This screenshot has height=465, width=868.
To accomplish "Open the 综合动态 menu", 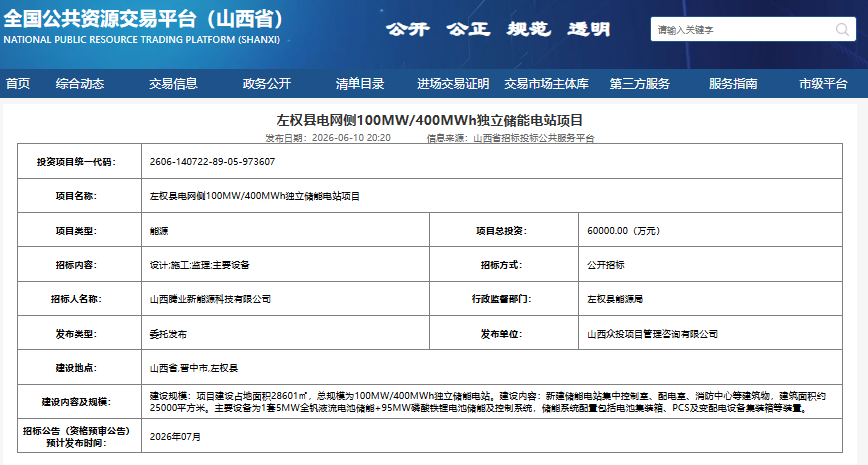I will coord(80,84).
